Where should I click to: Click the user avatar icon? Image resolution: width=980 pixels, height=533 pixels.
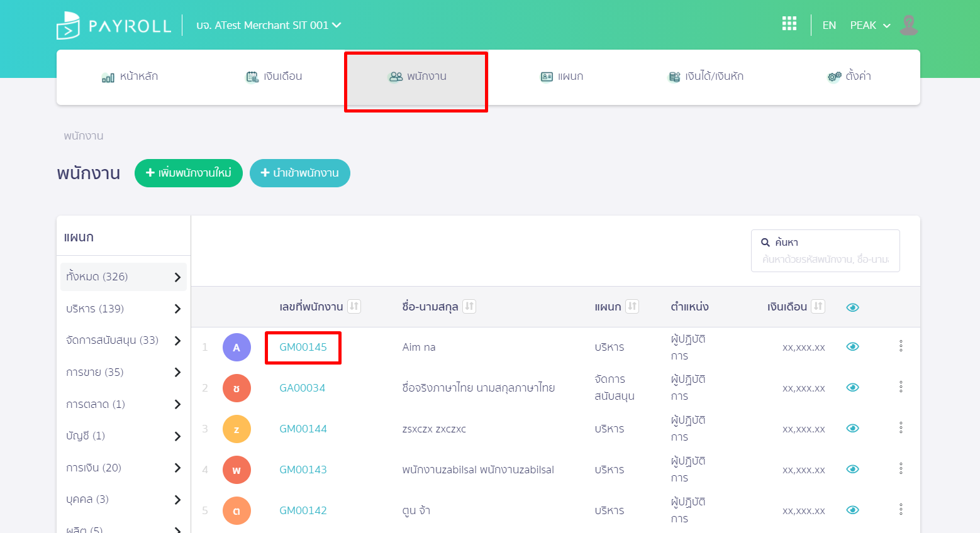[909, 25]
